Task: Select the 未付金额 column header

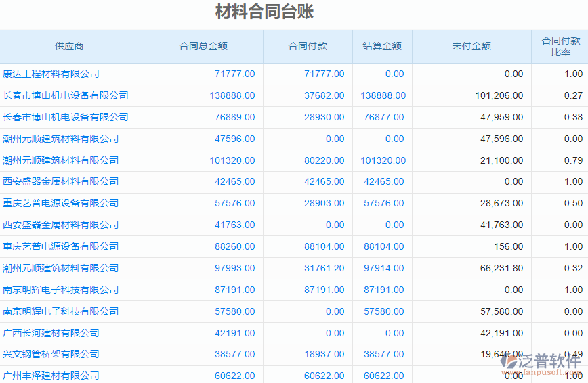Action: pyautogui.click(x=471, y=46)
